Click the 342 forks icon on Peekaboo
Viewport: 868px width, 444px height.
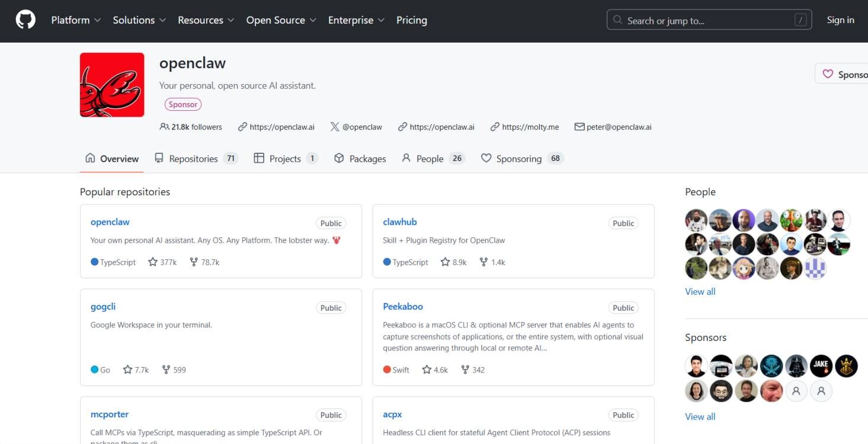pos(465,369)
